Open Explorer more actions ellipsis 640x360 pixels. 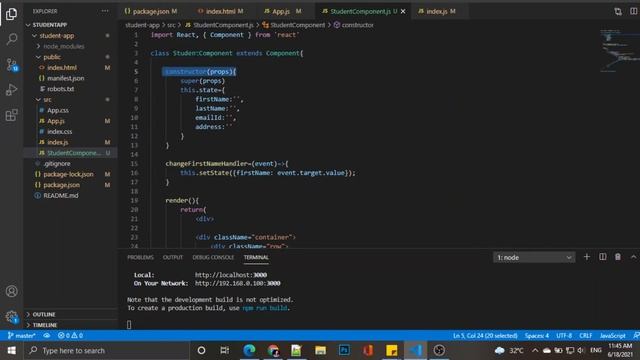click(105, 11)
